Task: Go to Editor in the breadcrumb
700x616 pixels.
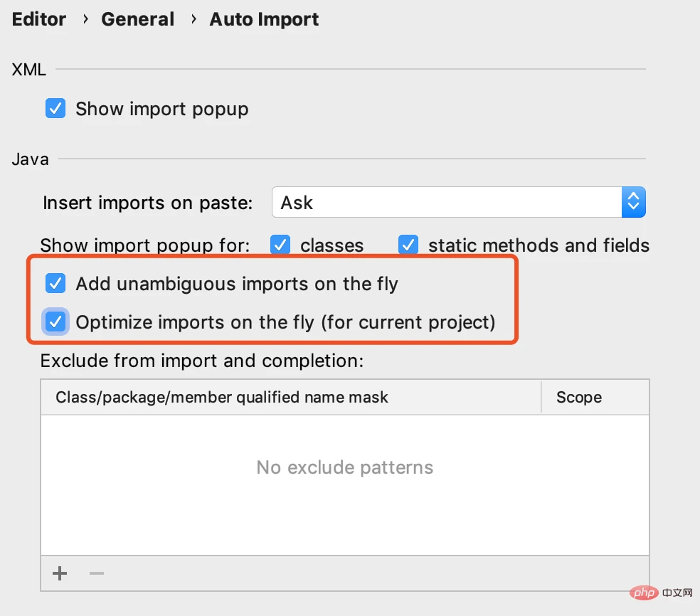Action: pyautogui.click(x=39, y=19)
